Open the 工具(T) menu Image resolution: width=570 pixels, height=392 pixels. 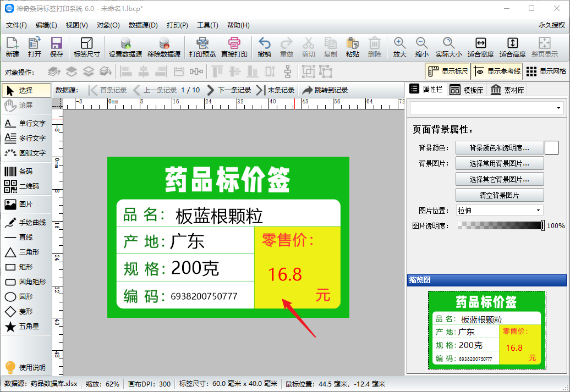click(207, 25)
